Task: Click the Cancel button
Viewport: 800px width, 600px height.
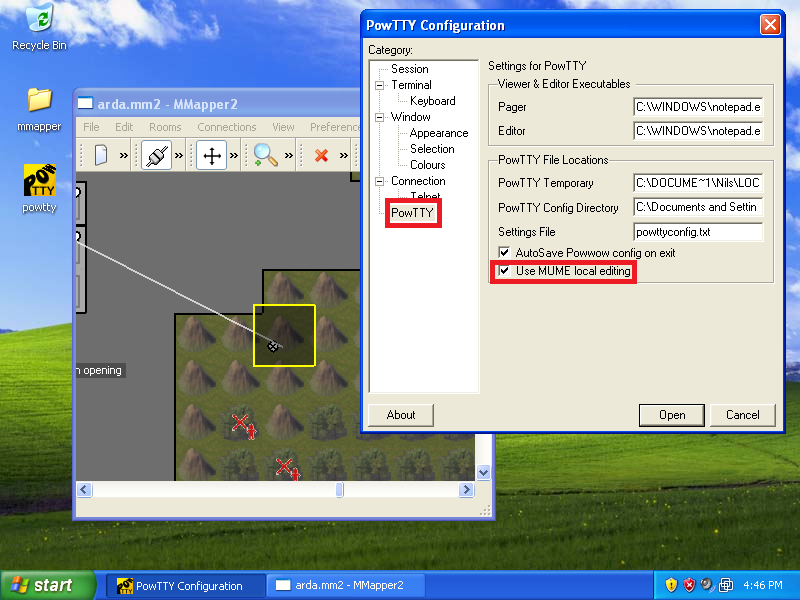Action: [743, 415]
